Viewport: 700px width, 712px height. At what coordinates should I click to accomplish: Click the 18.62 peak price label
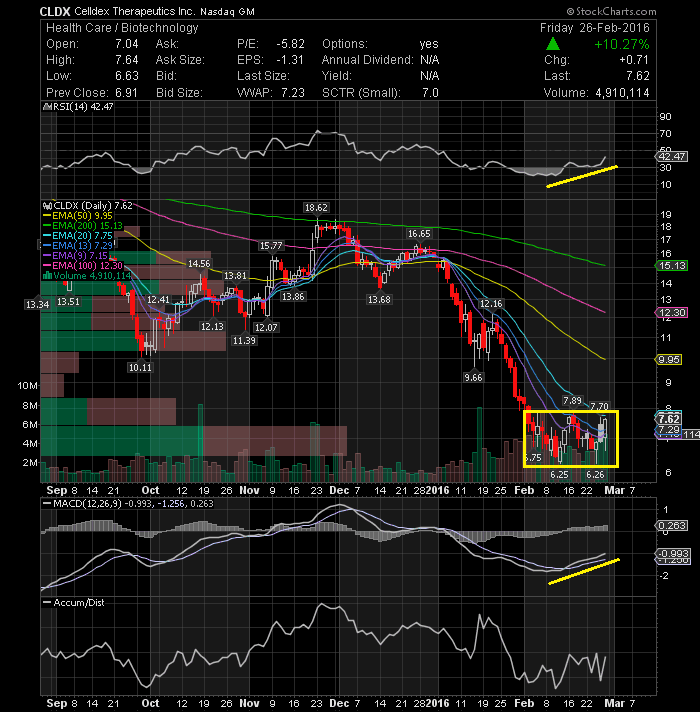coord(316,208)
